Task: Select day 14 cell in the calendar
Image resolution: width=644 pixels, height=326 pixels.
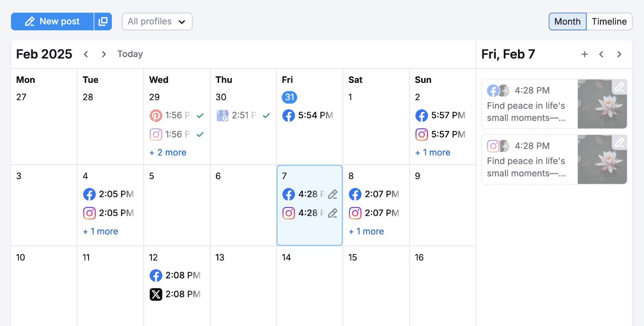Action: [310, 286]
